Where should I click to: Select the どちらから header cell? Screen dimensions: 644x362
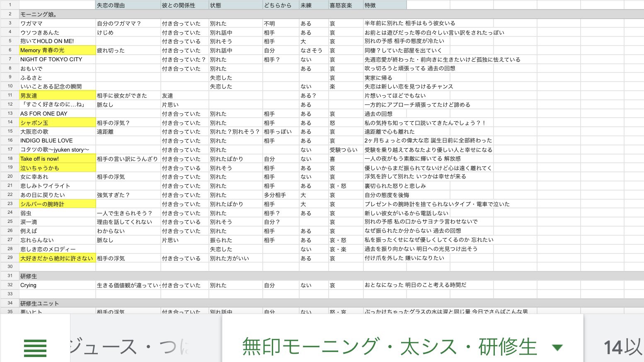pyautogui.click(x=281, y=5)
